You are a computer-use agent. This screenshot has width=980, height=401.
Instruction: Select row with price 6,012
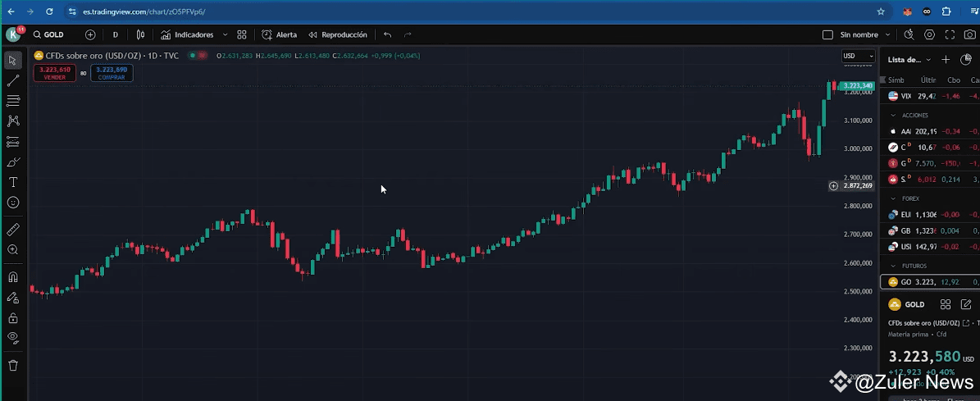pyautogui.click(x=930, y=180)
